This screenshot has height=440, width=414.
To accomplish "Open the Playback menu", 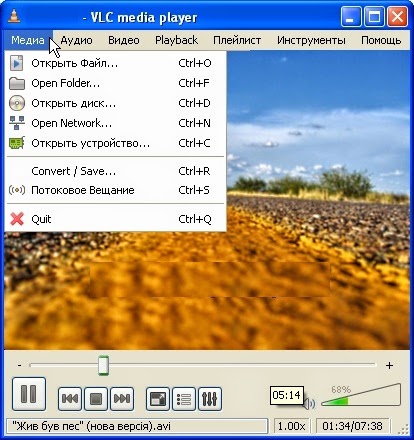I will click(176, 40).
